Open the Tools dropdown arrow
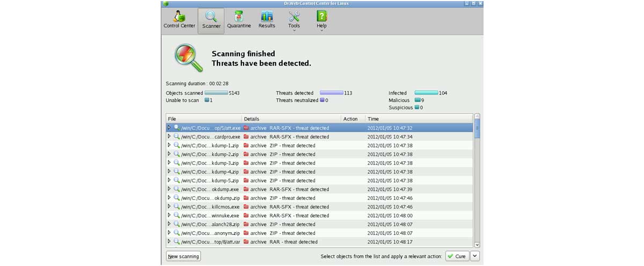Image resolution: width=644 pixels, height=266 pixels. click(294, 31)
